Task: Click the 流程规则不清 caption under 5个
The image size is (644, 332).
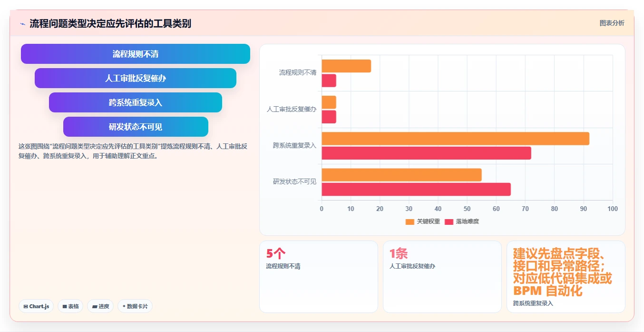Action: [x=283, y=266]
